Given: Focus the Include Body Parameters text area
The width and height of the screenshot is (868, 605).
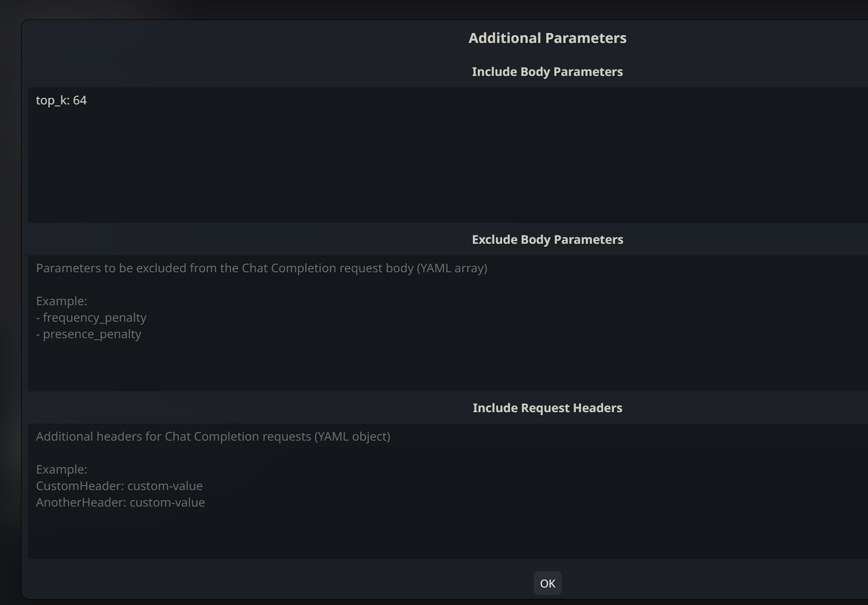Looking at the screenshot, I should [x=448, y=155].
